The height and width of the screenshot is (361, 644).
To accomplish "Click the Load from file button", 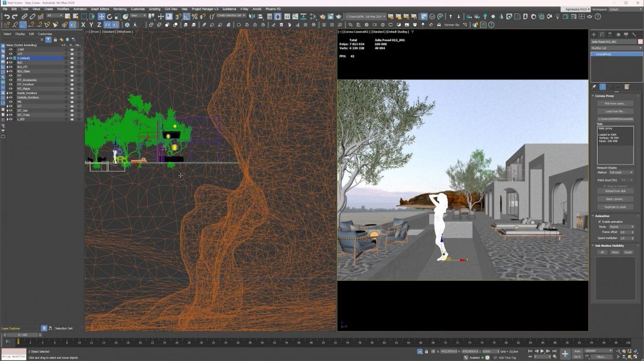I will pos(615,111).
